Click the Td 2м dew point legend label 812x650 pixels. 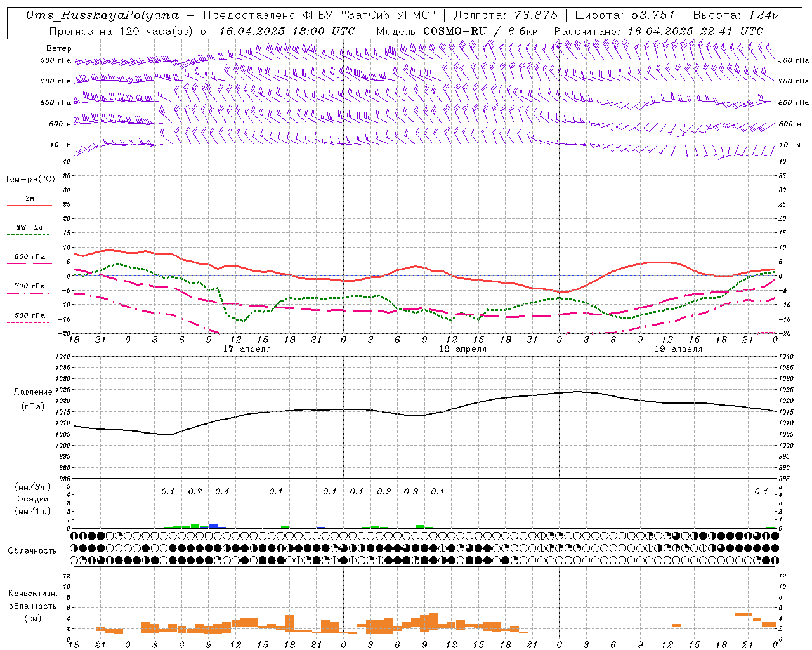point(29,227)
